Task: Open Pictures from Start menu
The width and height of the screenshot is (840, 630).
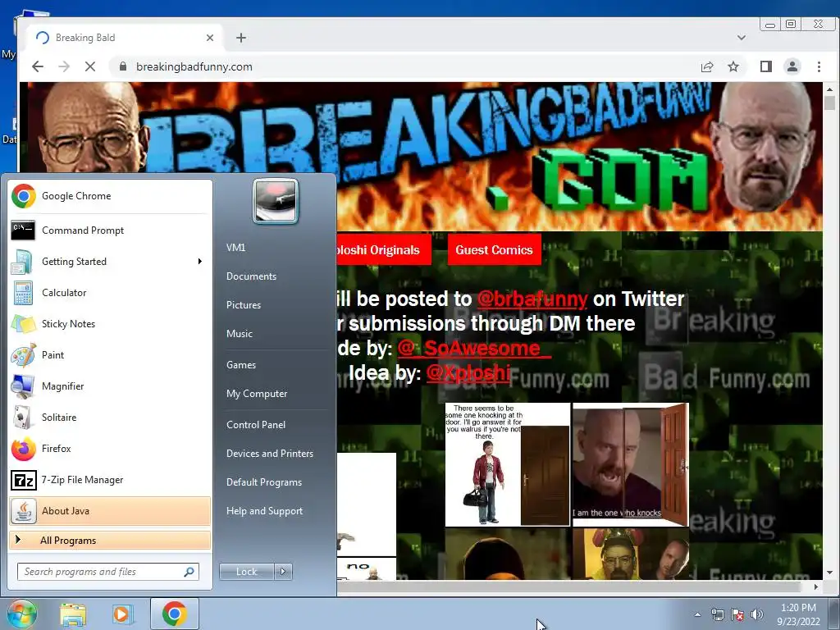Action: click(x=243, y=305)
